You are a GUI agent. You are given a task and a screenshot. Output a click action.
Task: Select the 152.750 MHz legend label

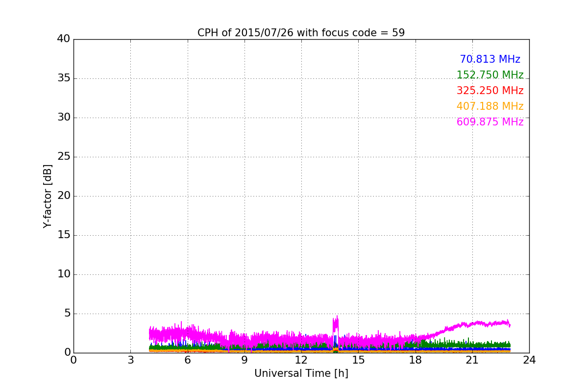(490, 75)
